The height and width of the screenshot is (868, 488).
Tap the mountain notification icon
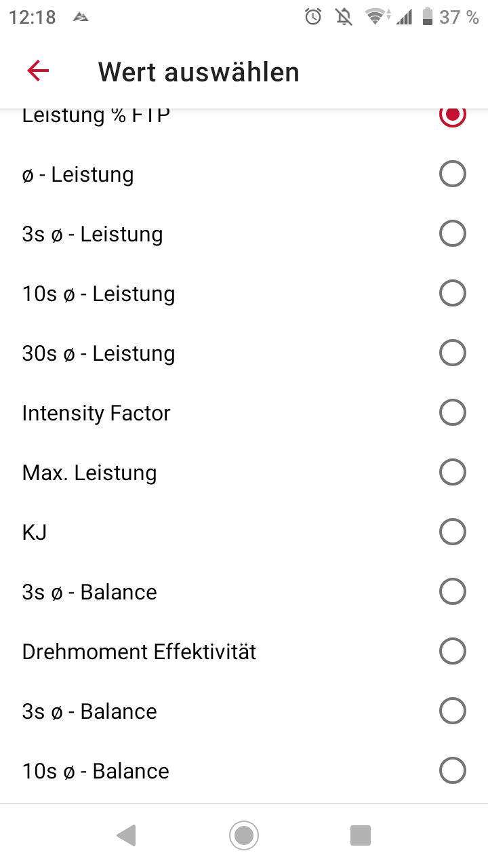click(x=81, y=18)
